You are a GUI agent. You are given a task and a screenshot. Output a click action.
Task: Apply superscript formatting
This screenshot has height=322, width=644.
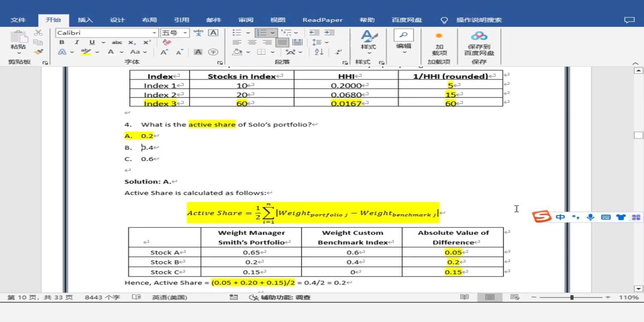pyautogui.click(x=147, y=43)
